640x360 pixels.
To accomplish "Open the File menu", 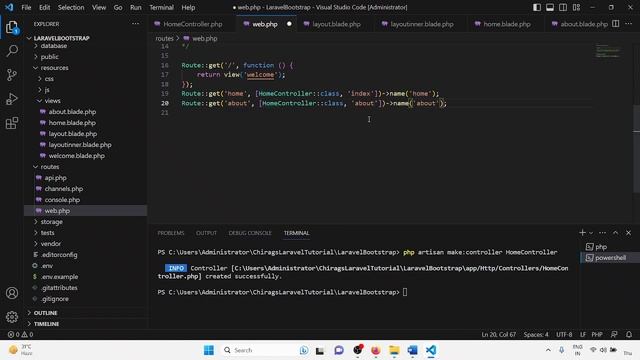I will coord(26,7).
